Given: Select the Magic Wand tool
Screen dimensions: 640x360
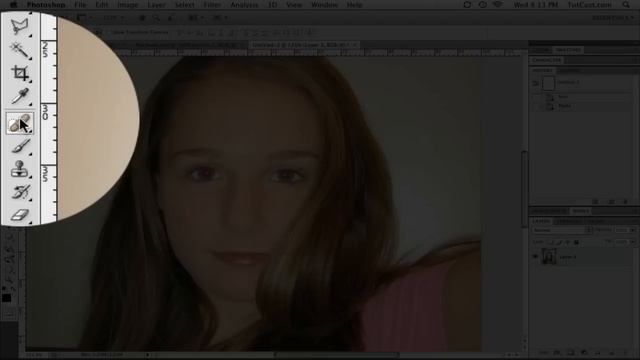Looking at the screenshot, I should pos(20,50).
